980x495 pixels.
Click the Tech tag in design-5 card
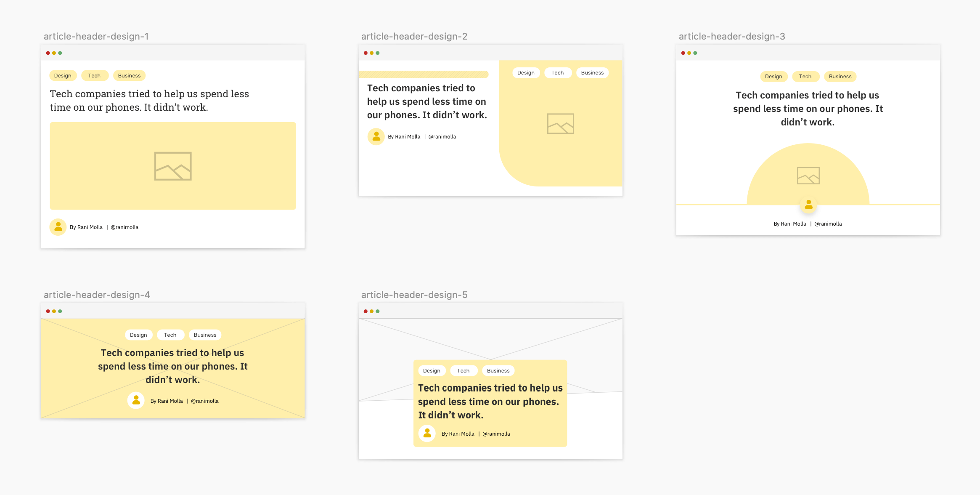[463, 371]
